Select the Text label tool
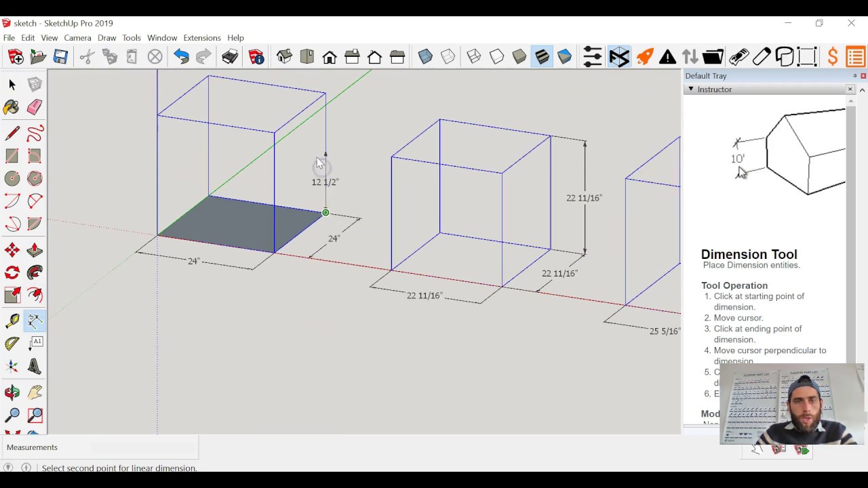The height and width of the screenshot is (488, 868). click(35, 344)
